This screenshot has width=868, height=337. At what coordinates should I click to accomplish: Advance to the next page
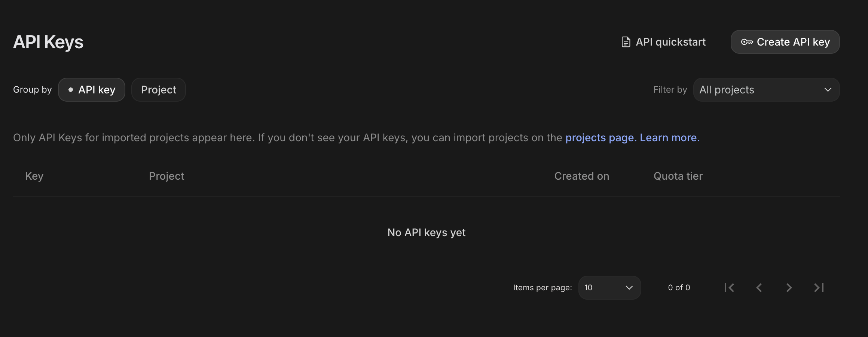click(x=789, y=288)
